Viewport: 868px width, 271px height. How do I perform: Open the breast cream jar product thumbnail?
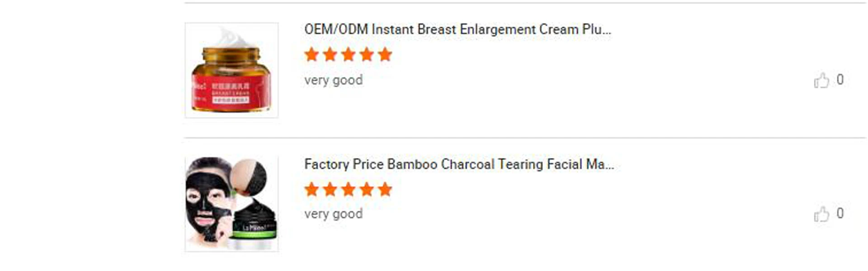click(x=231, y=70)
